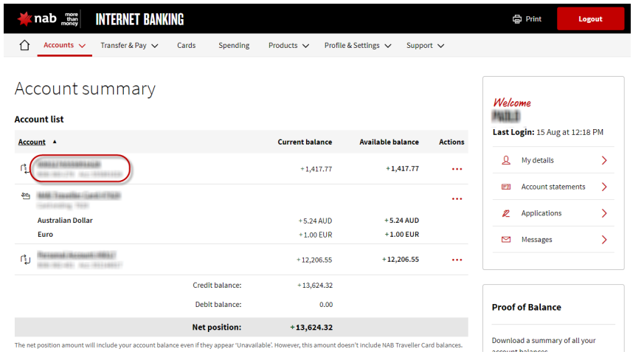Screen dimensions: 644x363
Task: Click the Applications pen icon
Action: point(506,213)
